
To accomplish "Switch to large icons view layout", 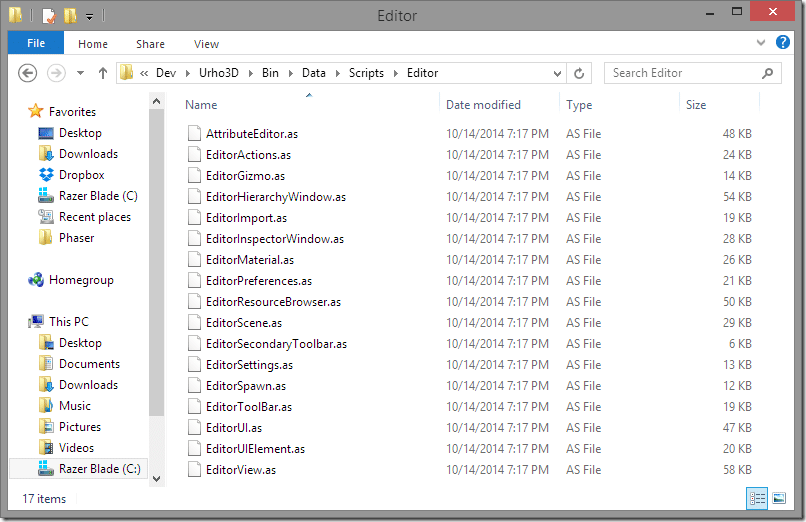I will click(x=779, y=498).
